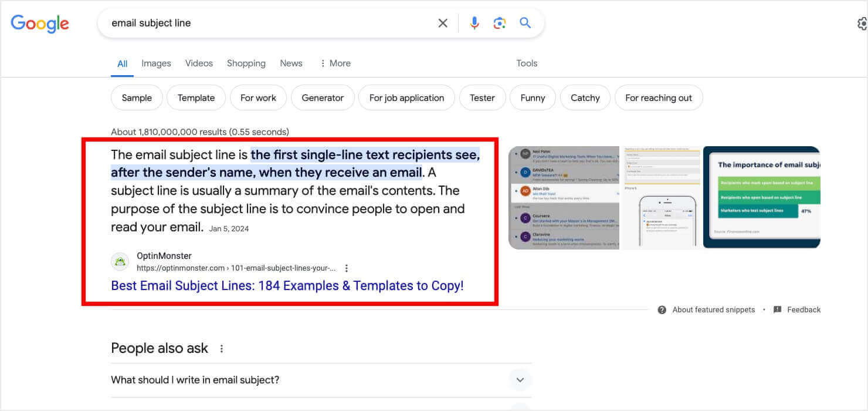Start a voice search with the microphone icon
Image resolution: width=868 pixels, height=411 pixels.
474,23
